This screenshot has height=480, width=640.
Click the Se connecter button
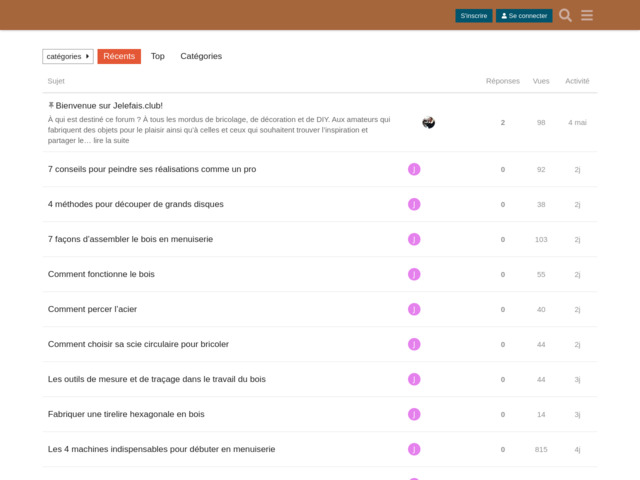524,16
